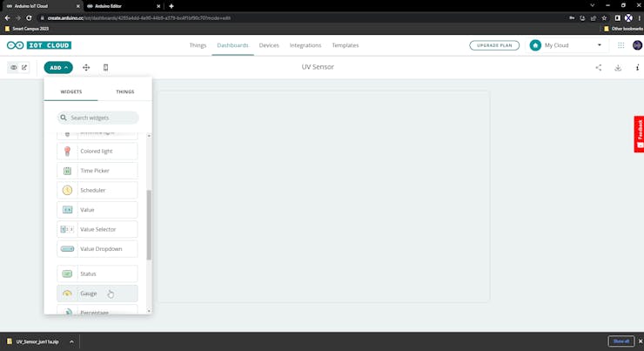Add the Value Selector widget
The width and height of the screenshot is (644, 351).
pos(97,229)
